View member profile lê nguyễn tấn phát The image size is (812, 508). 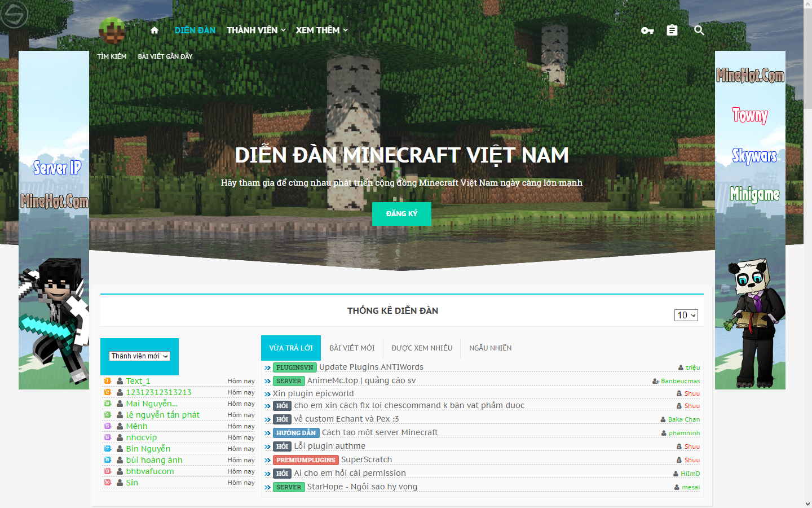[162, 415]
